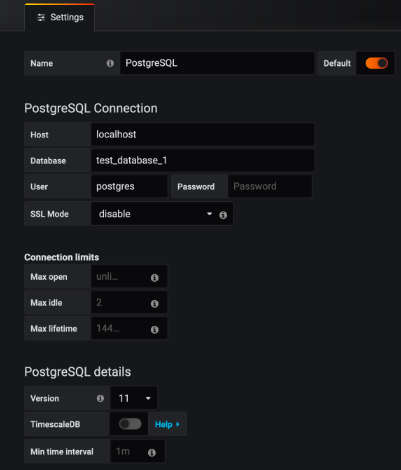Click the info icon for Max open
The width and height of the screenshot is (401, 470).
[154, 278]
